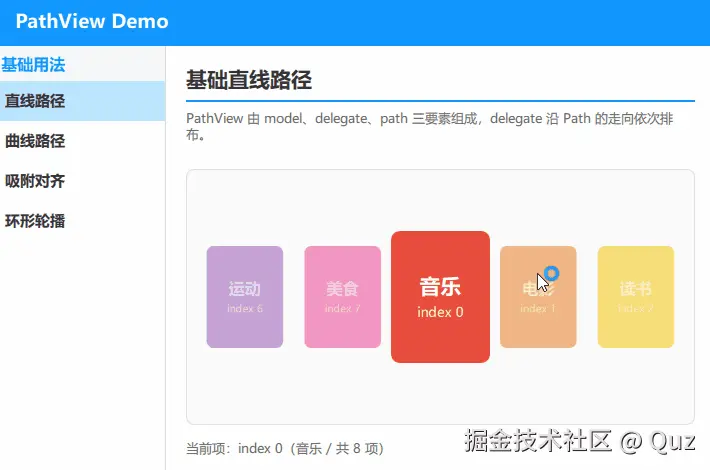Viewport: 710px width, 470px height.
Task: Open the 曲线路径 sidebar item
Action: [82, 141]
